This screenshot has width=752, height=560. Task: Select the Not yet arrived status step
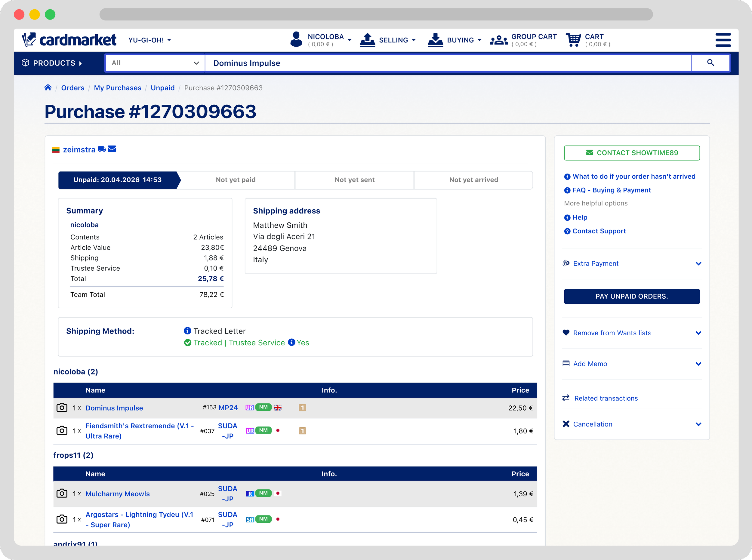tap(473, 180)
